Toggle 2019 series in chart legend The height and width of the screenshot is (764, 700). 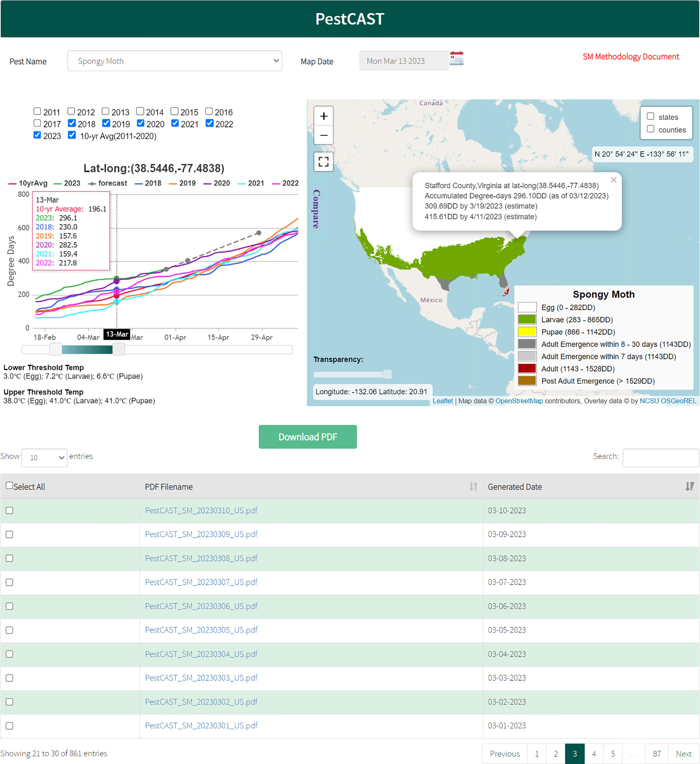[x=182, y=183]
